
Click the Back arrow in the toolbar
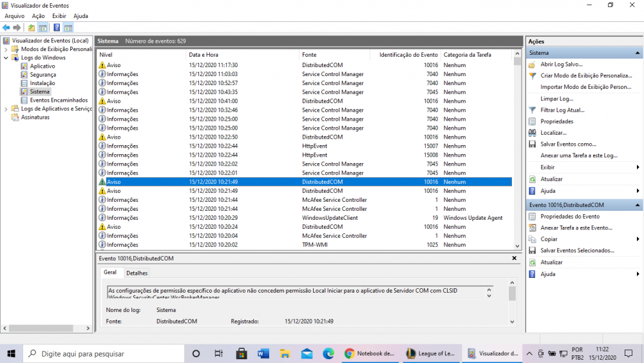tap(6, 28)
